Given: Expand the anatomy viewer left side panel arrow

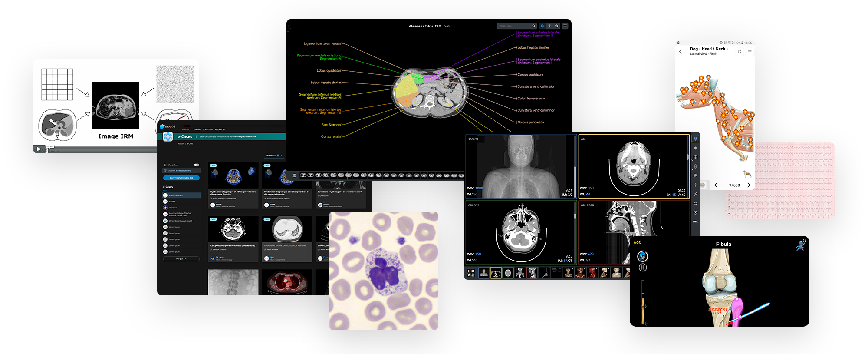Looking at the screenshot, I should (x=289, y=26).
